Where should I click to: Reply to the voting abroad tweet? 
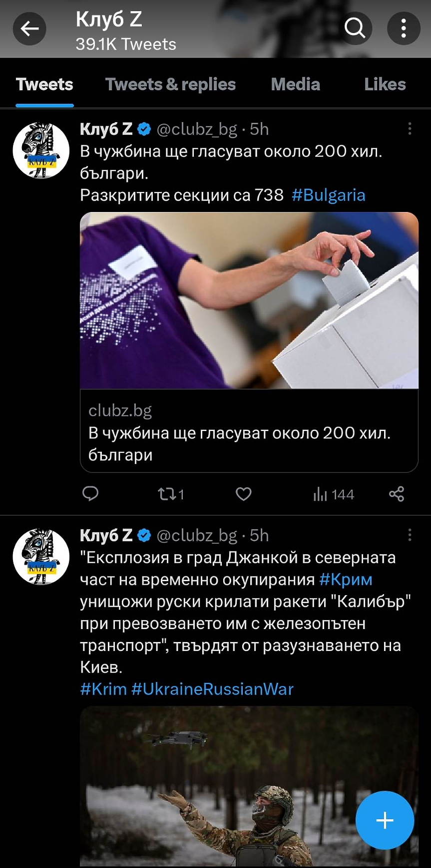coord(90,494)
